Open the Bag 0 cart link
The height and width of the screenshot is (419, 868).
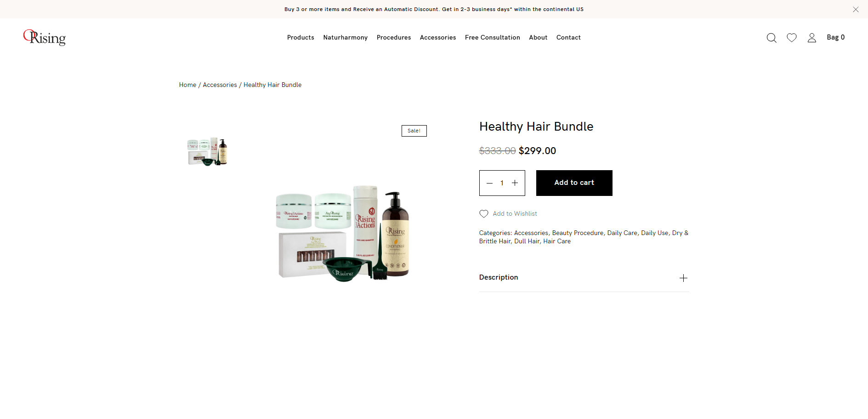point(836,37)
